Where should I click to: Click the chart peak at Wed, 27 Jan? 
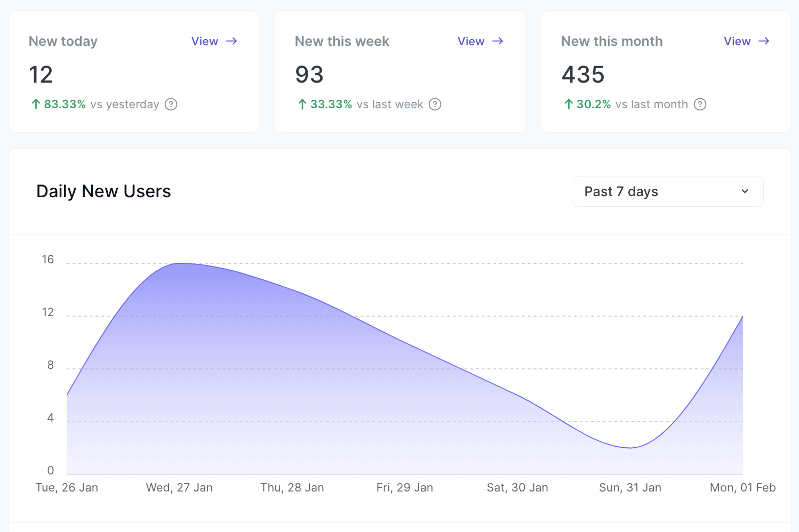(x=180, y=263)
